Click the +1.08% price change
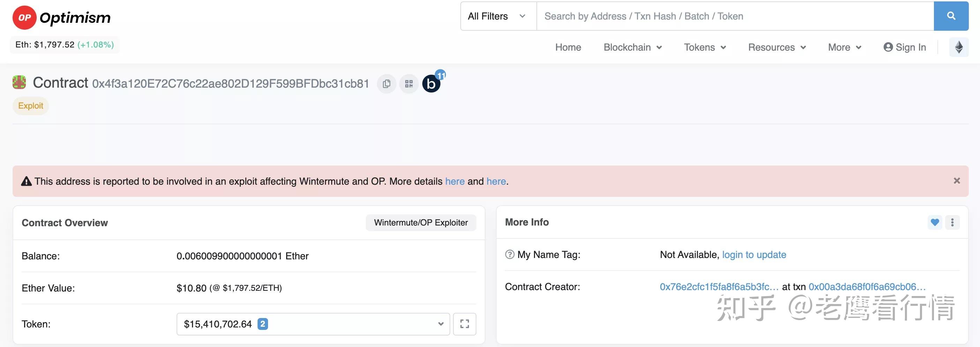This screenshot has width=980, height=347. coord(96,45)
